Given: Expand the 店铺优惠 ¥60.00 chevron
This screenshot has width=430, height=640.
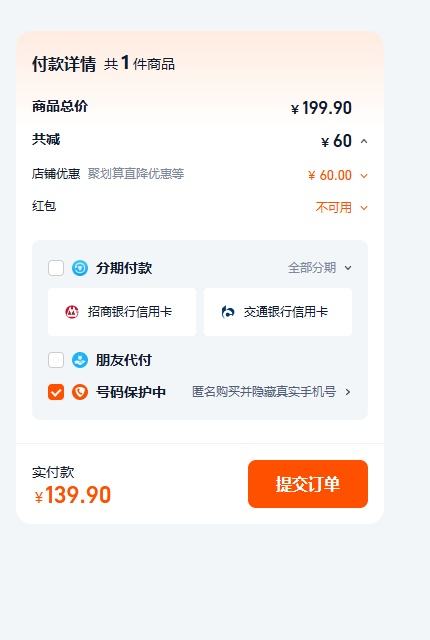Looking at the screenshot, I should pyautogui.click(x=364, y=176).
